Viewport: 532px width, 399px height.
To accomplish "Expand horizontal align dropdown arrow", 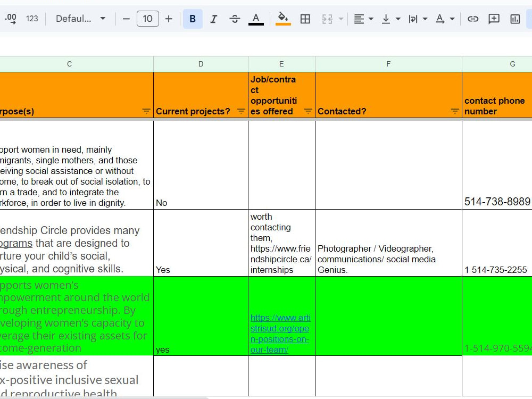I will coord(371,19).
